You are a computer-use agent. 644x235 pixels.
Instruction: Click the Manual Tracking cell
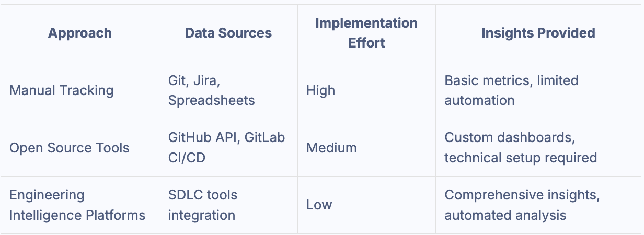[x=62, y=90]
